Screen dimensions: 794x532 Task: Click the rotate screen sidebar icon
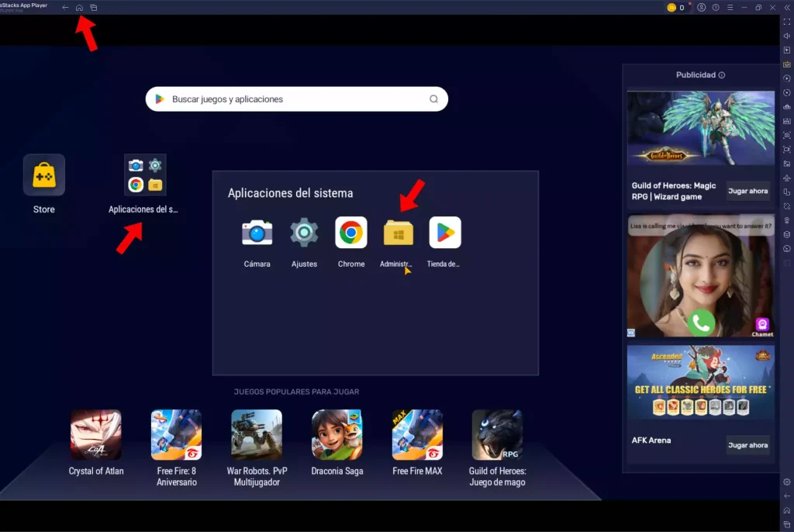pyautogui.click(x=787, y=192)
